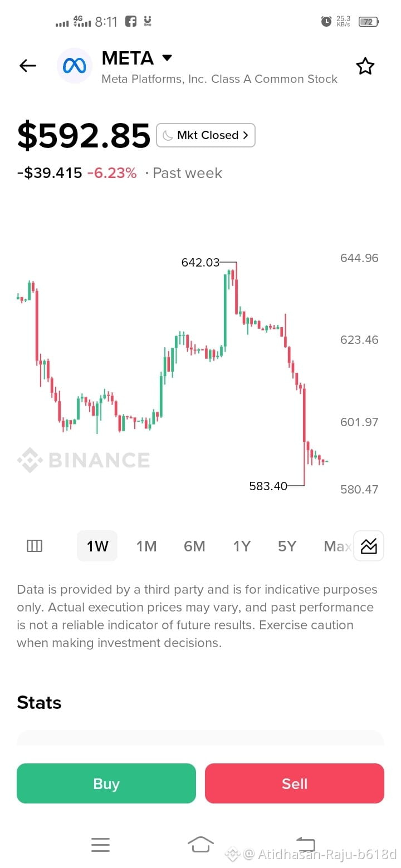Go back using the left arrow

coord(27,66)
